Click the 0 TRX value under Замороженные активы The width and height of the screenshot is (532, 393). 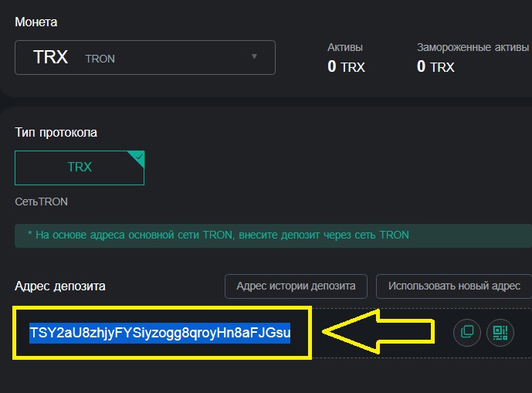click(435, 67)
